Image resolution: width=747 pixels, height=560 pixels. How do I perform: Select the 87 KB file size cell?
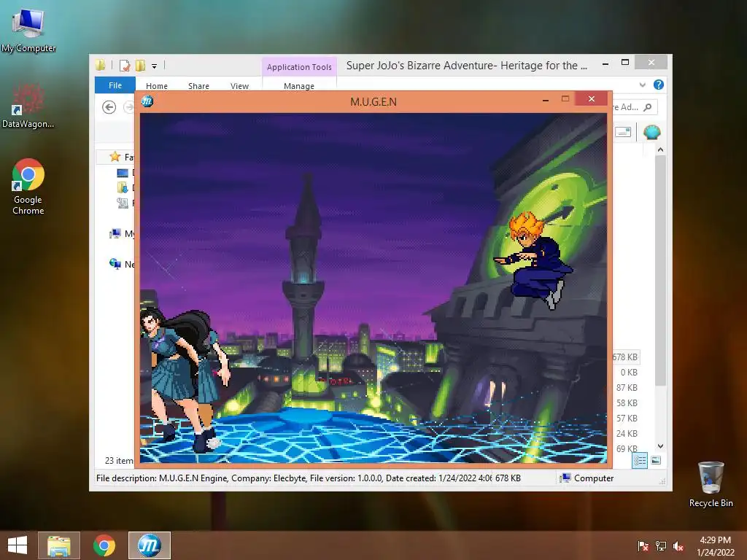click(627, 388)
